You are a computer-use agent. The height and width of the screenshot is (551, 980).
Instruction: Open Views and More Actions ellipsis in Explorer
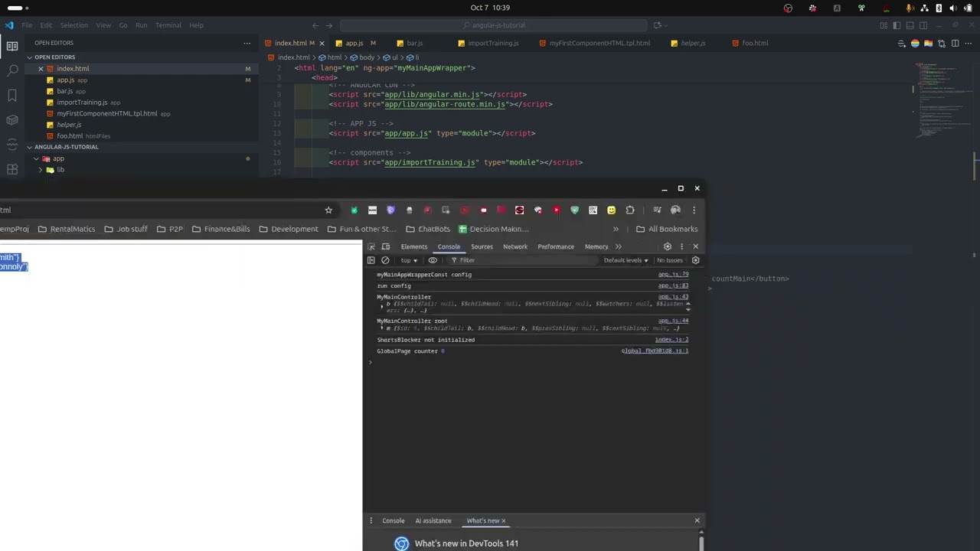(247, 44)
